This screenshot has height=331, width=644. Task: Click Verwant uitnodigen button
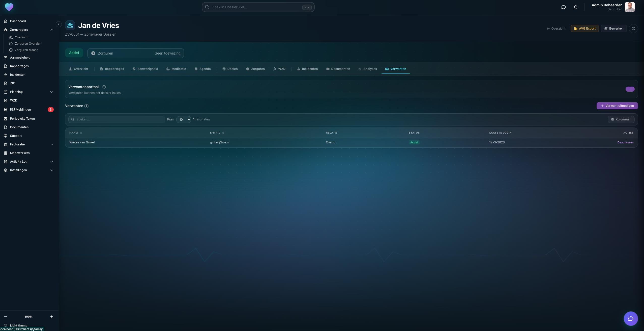[617, 106]
